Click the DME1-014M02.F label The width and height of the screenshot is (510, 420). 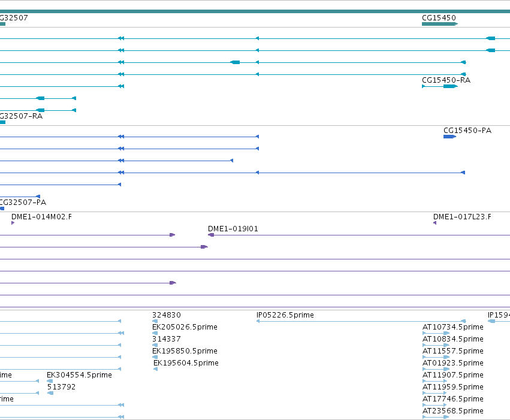[41, 217]
